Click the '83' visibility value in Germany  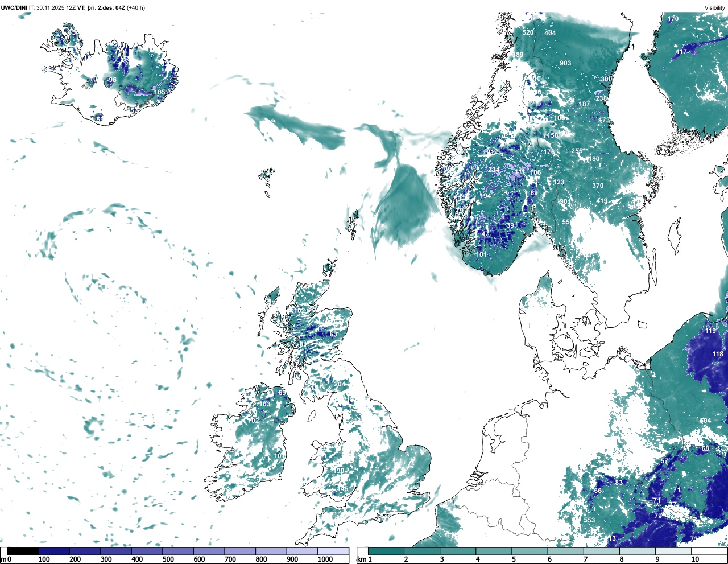619,483
